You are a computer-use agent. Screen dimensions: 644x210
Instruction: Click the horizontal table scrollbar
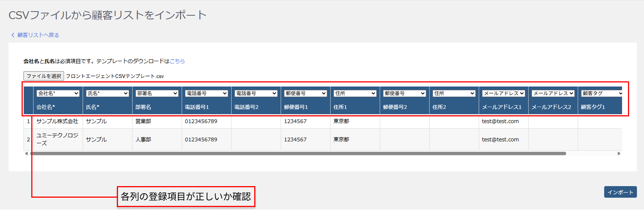[x=298, y=153]
